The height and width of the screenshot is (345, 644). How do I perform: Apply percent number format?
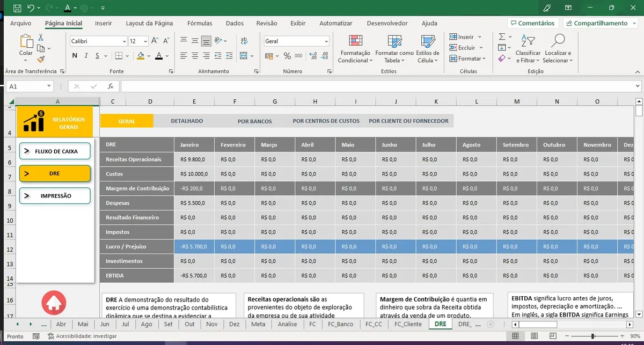[x=288, y=55]
